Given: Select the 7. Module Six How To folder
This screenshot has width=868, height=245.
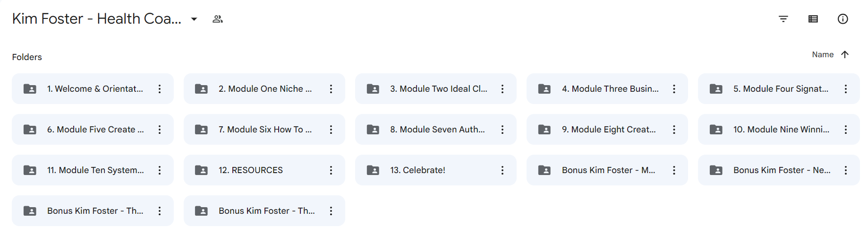Looking at the screenshot, I should click(x=264, y=129).
